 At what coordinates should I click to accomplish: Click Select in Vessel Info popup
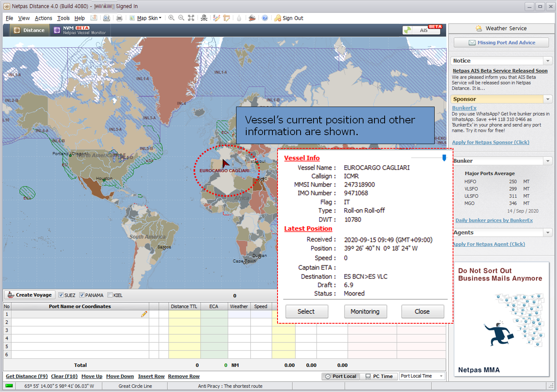tap(307, 312)
